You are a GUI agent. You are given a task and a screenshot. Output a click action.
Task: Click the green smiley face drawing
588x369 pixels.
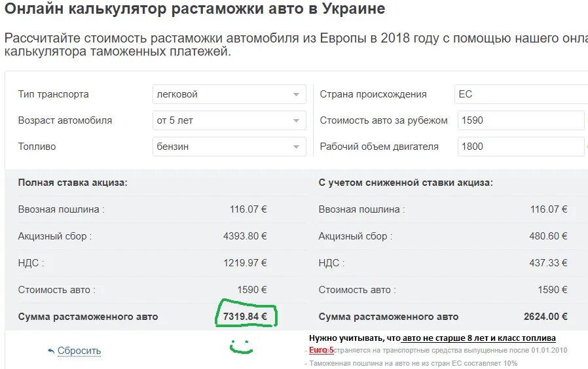241,345
